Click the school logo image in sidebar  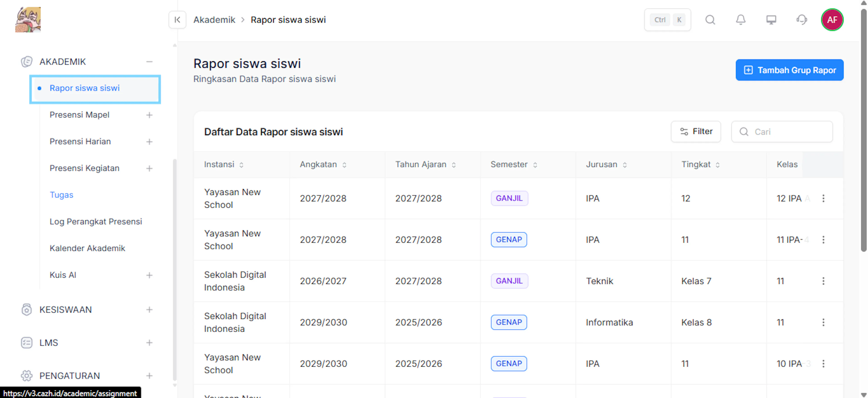(x=28, y=19)
